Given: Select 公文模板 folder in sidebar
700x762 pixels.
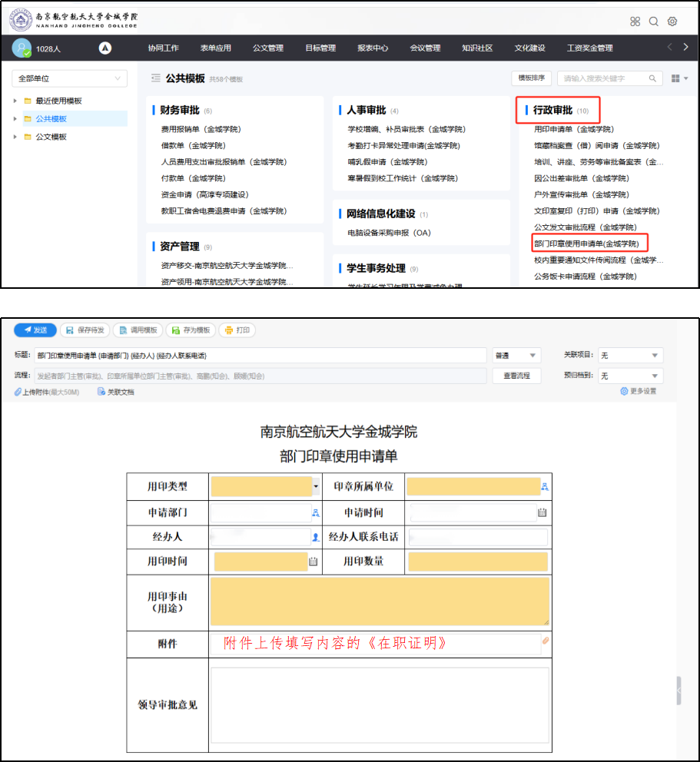Looking at the screenshot, I should [51, 137].
